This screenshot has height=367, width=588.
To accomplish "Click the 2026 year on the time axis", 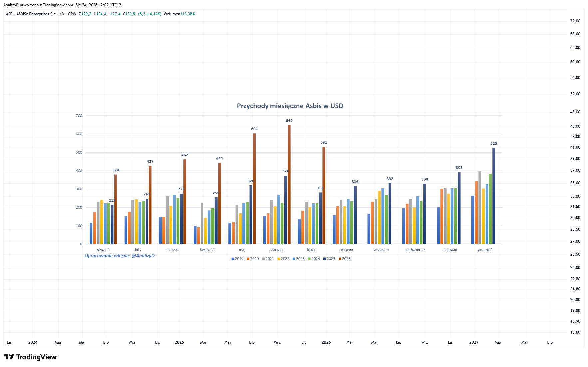I will [326, 342].
